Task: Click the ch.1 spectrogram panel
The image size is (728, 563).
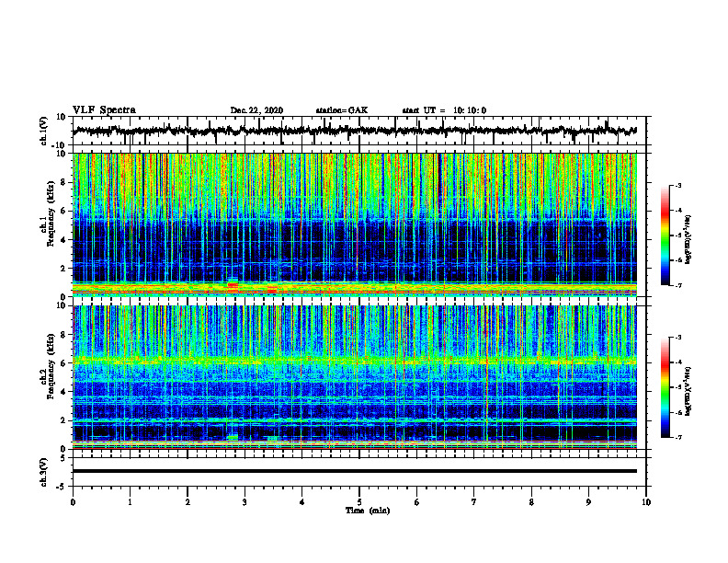Action: click(x=355, y=224)
